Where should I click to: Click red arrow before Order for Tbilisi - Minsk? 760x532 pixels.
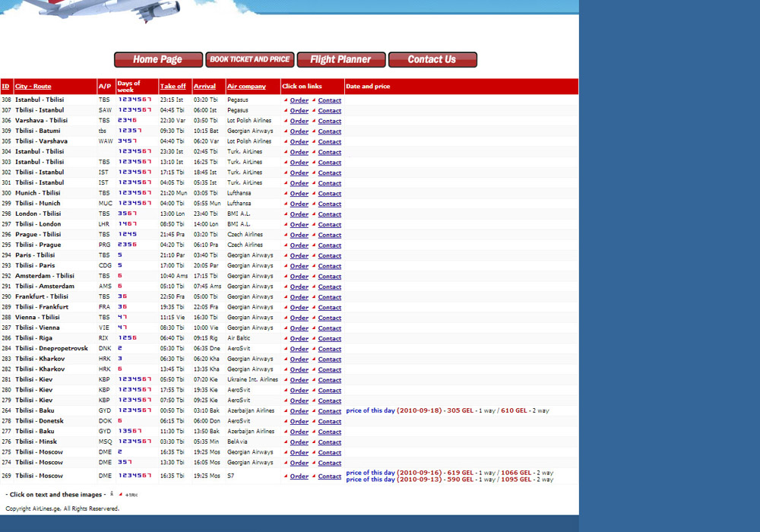286,442
